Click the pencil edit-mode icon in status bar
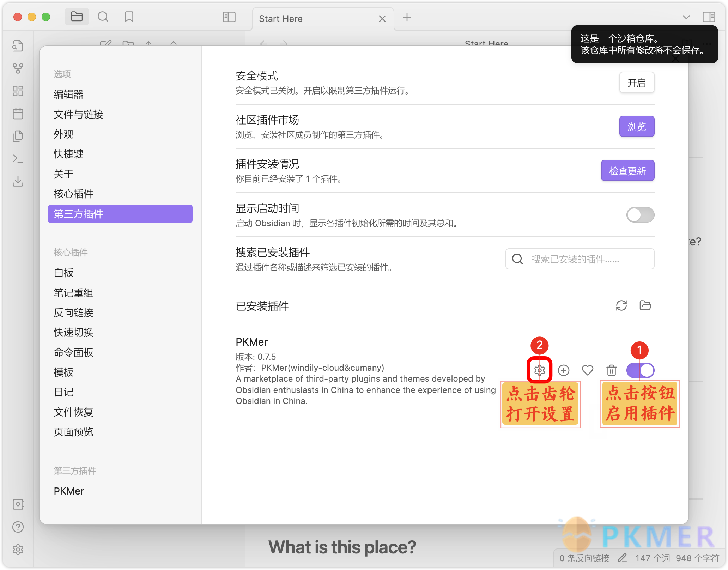Image resolution: width=728 pixels, height=570 pixels. click(x=622, y=558)
